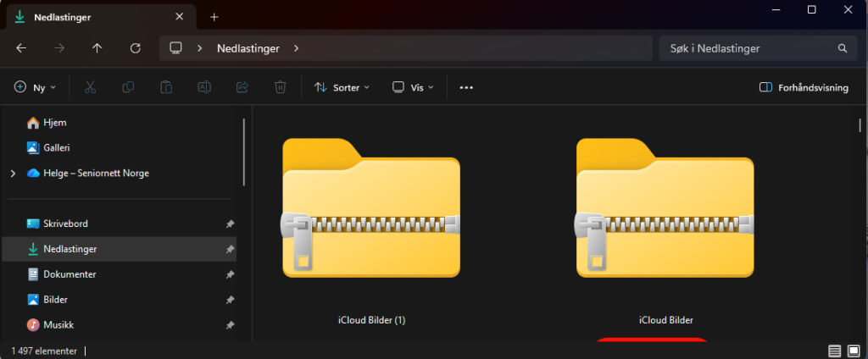Click the Share icon in toolbar
The height and width of the screenshot is (359, 868).
[242, 87]
